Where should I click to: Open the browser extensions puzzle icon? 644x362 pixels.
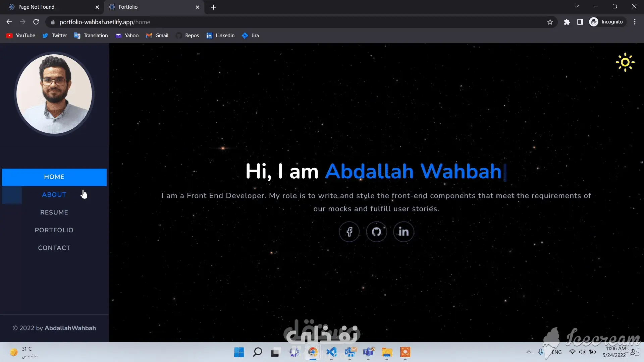tap(567, 22)
